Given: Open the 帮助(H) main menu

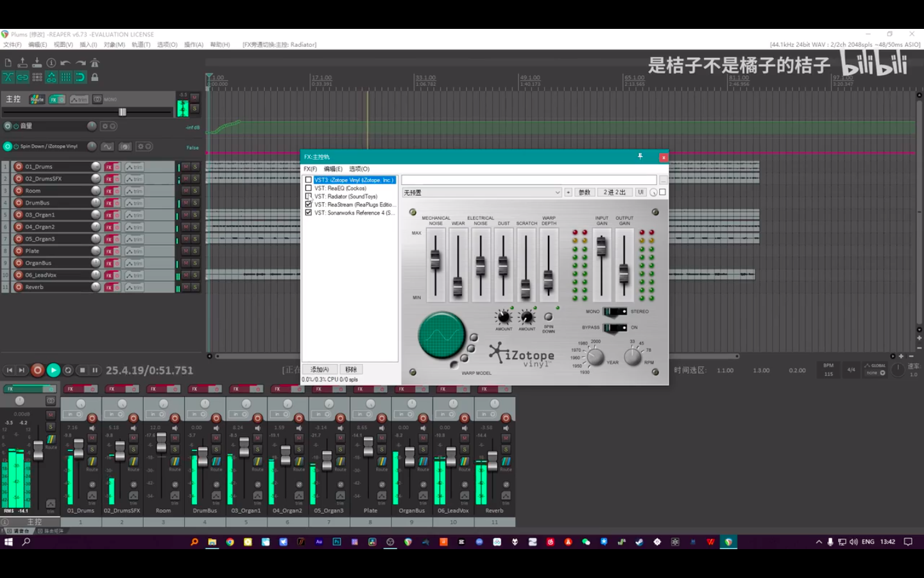Looking at the screenshot, I should pyautogui.click(x=220, y=45).
